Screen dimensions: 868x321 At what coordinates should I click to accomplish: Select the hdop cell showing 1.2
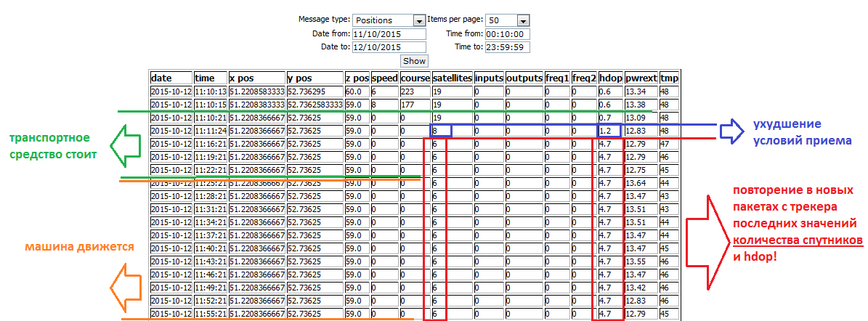coord(609,131)
